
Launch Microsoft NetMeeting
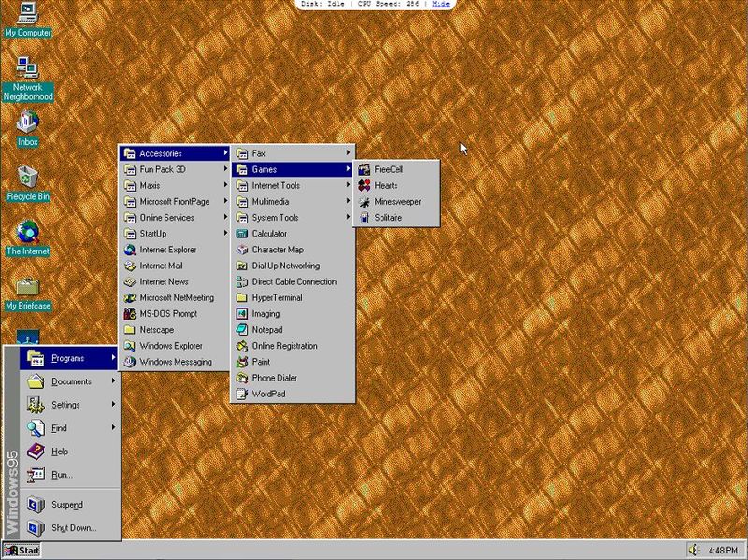175,297
